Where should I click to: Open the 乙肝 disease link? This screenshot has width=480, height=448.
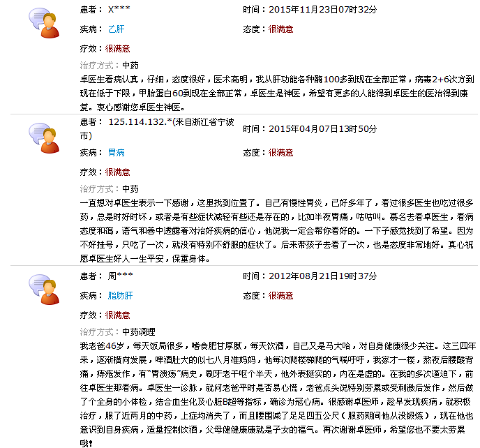[116, 29]
